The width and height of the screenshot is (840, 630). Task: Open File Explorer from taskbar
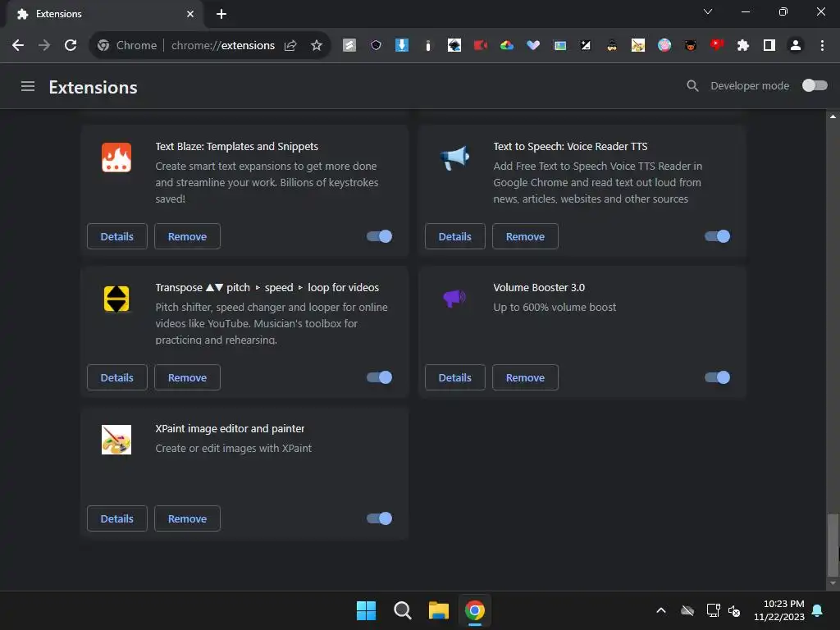click(438, 610)
